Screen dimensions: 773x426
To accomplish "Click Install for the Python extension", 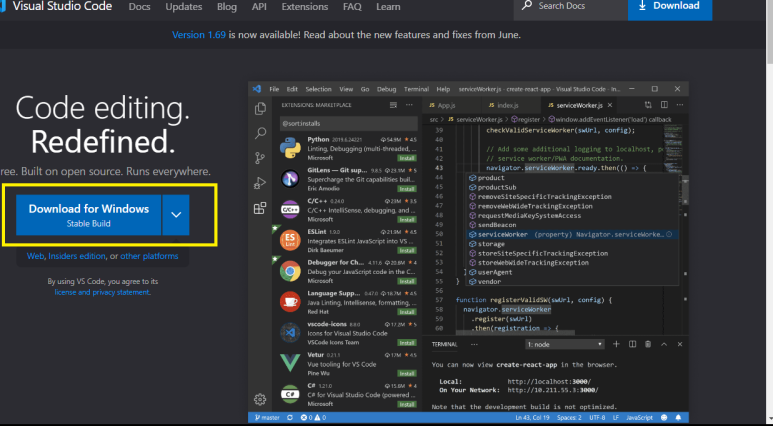I will (407, 158).
